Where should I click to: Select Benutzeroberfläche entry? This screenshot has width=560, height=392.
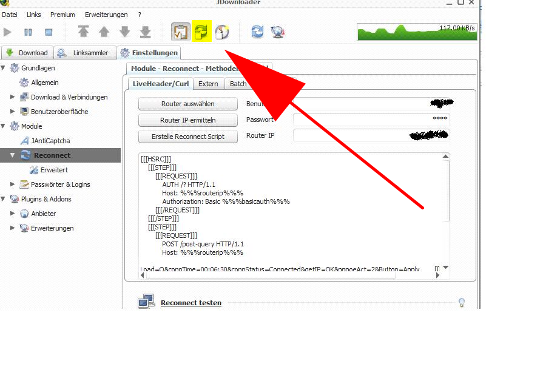[59, 112]
